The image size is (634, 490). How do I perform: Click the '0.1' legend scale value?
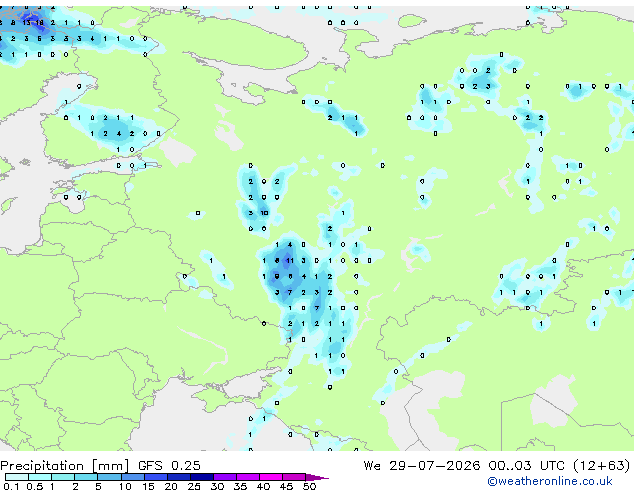point(11,486)
